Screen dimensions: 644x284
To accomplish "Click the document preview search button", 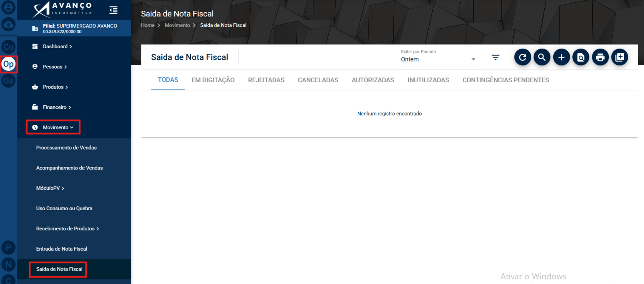I will (581, 57).
